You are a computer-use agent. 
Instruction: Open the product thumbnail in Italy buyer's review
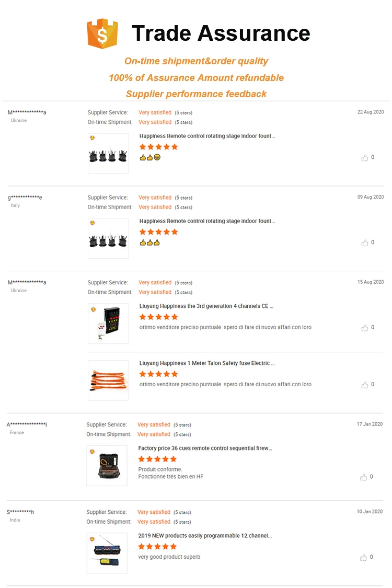108,238
